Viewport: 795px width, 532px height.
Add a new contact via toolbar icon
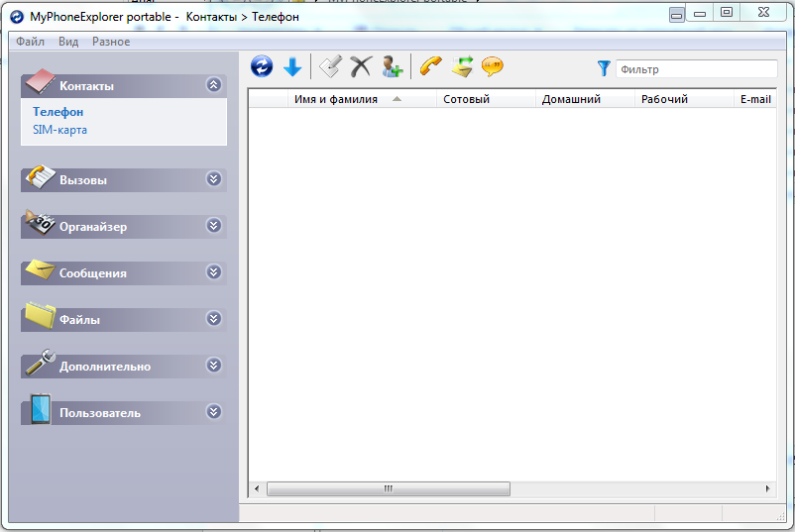(x=392, y=66)
